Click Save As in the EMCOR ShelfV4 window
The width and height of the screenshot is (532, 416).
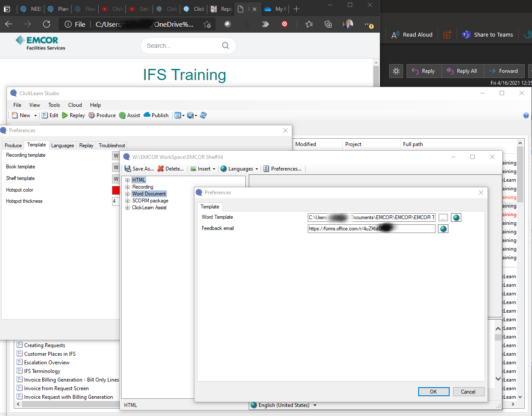(139, 169)
